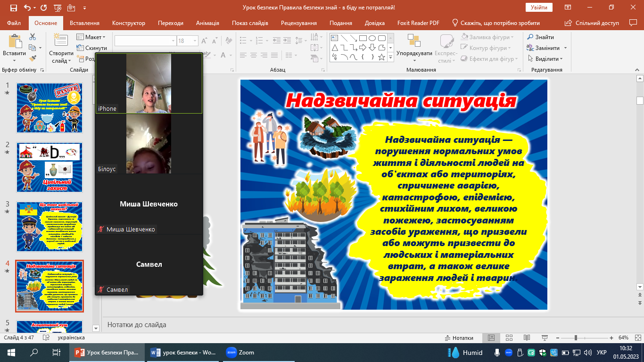Viewport: 644px width, 362px height.
Task: Open the Файл tab
Action: click(14, 23)
